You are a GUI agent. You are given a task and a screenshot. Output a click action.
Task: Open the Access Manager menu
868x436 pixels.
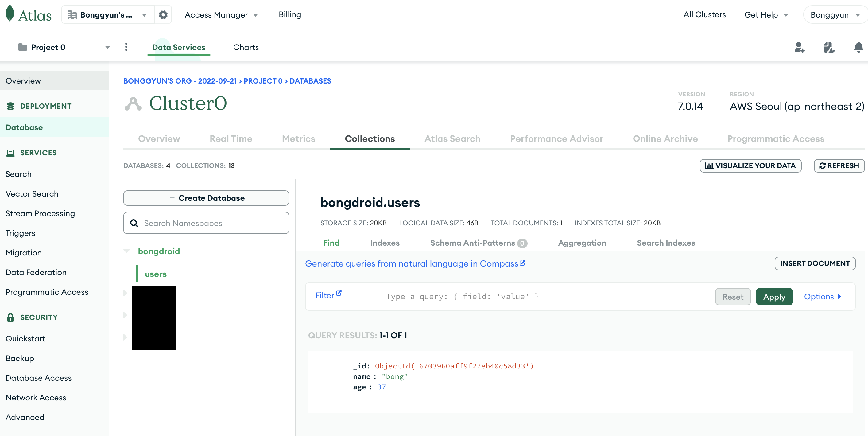(x=221, y=14)
